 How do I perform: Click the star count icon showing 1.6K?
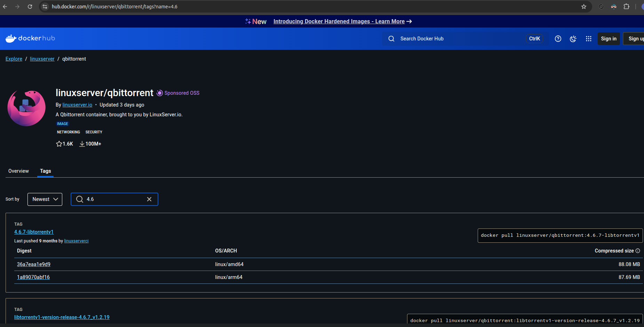coord(59,144)
